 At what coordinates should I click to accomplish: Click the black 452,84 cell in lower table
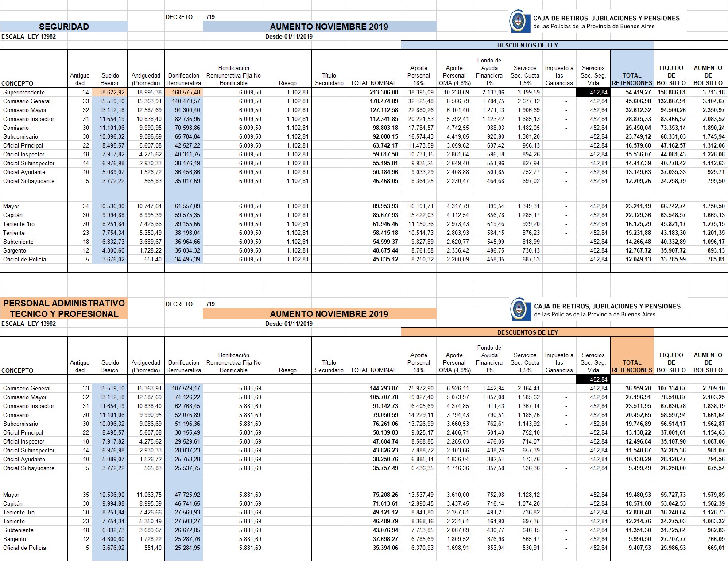(x=593, y=379)
